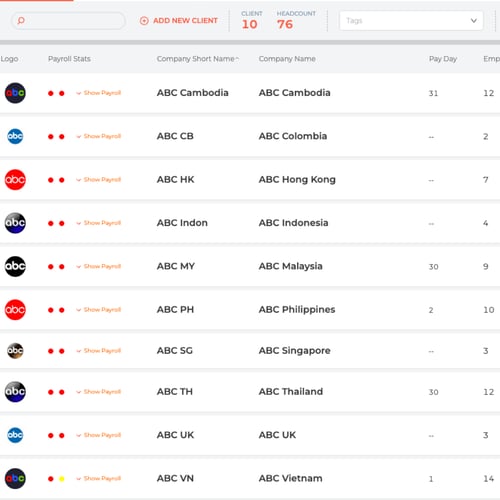
Task: Expand Show Payroll for ABC Cambodia
Action: pos(99,93)
